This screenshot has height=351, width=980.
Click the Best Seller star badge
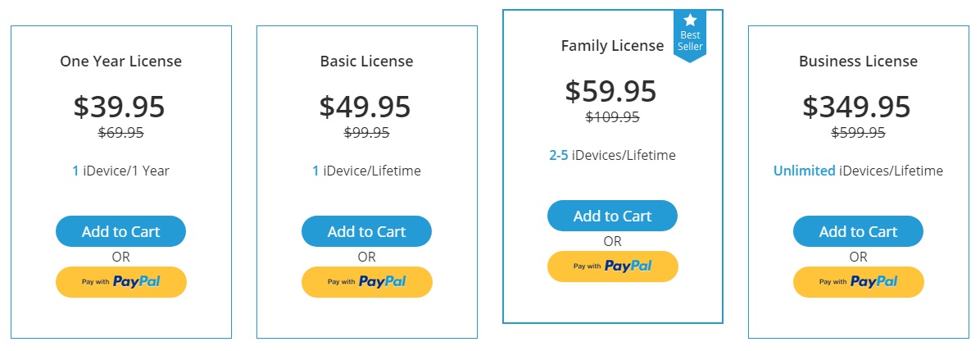pos(689,34)
